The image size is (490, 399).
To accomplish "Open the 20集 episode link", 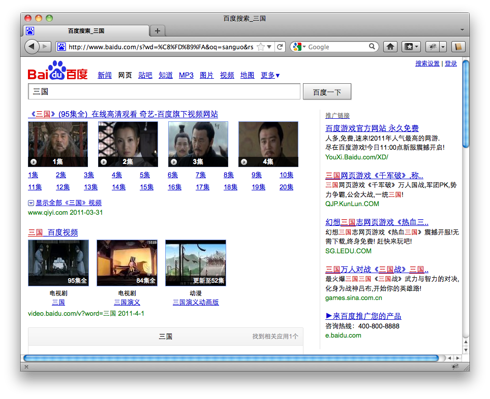I will [x=286, y=187].
